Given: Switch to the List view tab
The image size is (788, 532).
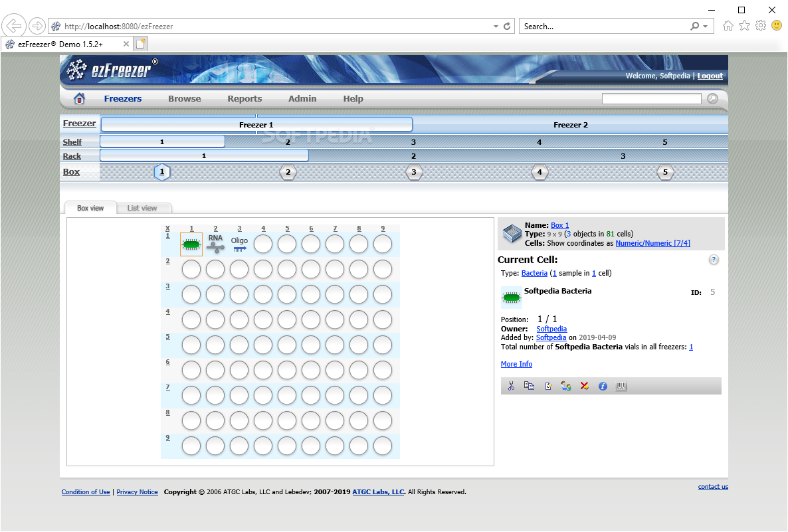Looking at the screenshot, I should click(144, 208).
